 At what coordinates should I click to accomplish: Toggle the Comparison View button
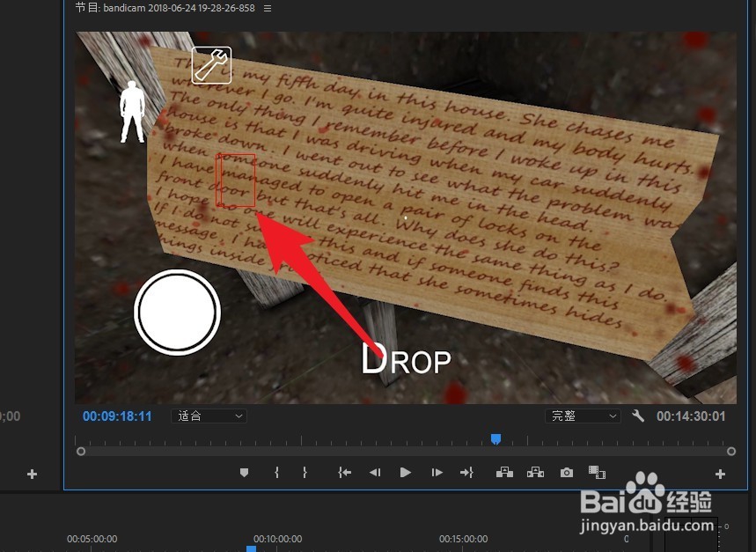point(597,472)
